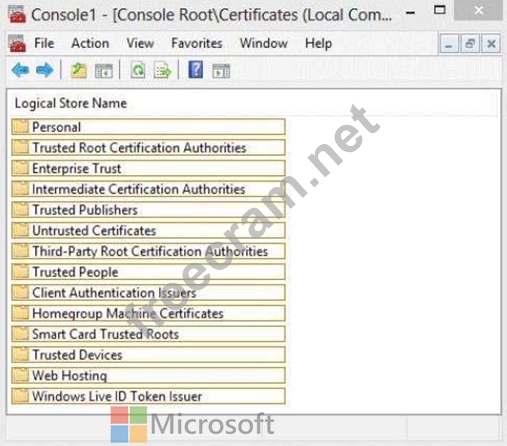
Task: Select Smart Card Trusted Roots folder
Action: tap(148, 334)
